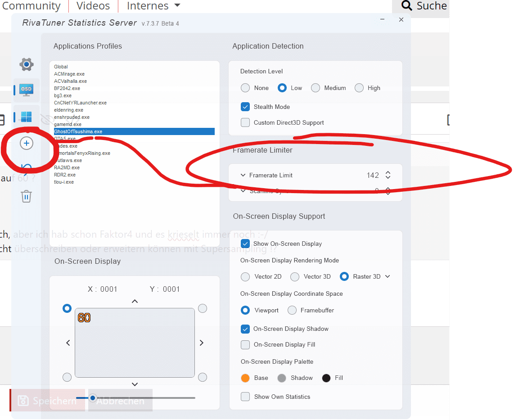This screenshot has height=420, width=514.
Task: Set Detection Level to Medium
Action: (x=316, y=88)
